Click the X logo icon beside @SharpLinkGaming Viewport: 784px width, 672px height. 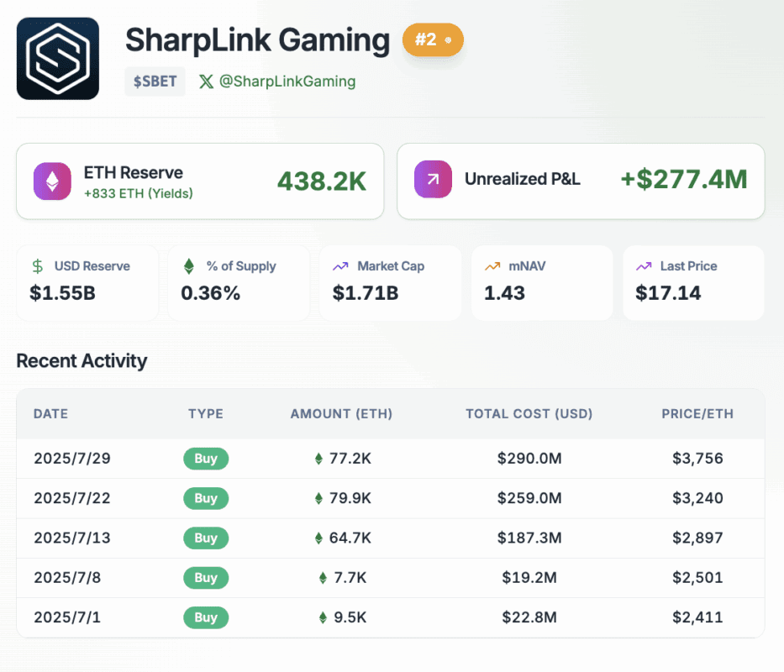206,81
